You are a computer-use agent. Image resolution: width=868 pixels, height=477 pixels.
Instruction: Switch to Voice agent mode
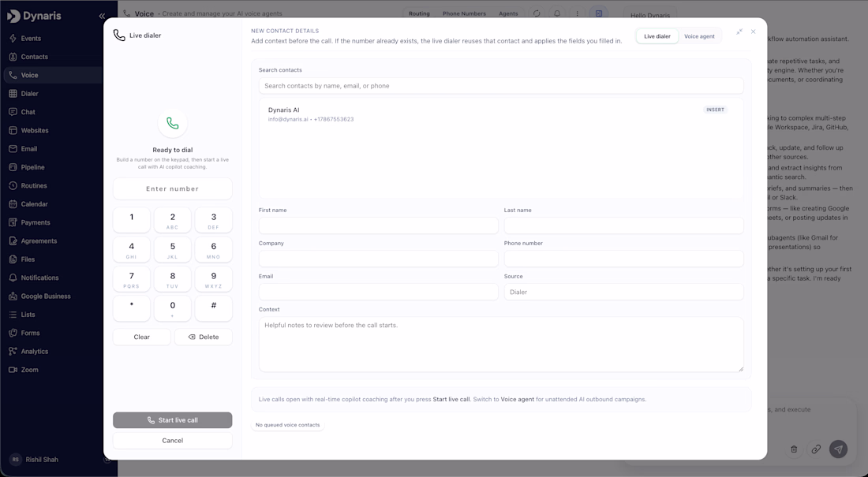click(x=699, y=36)
